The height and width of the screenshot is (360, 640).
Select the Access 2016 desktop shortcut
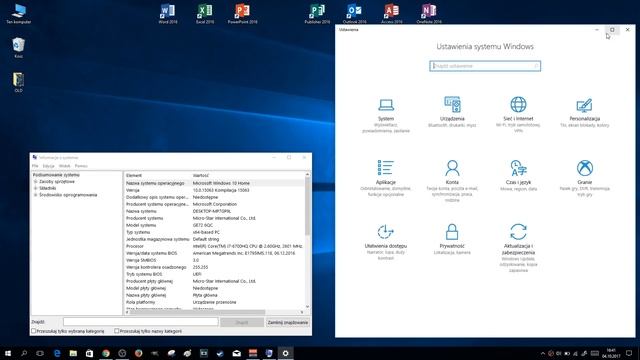tap(391, 14)
